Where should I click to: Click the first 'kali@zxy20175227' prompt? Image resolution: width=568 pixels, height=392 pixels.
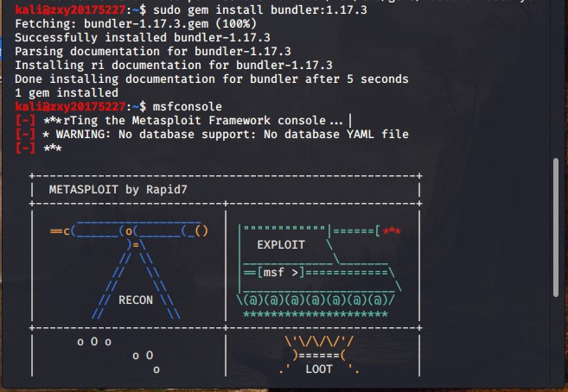pos(70,9)
